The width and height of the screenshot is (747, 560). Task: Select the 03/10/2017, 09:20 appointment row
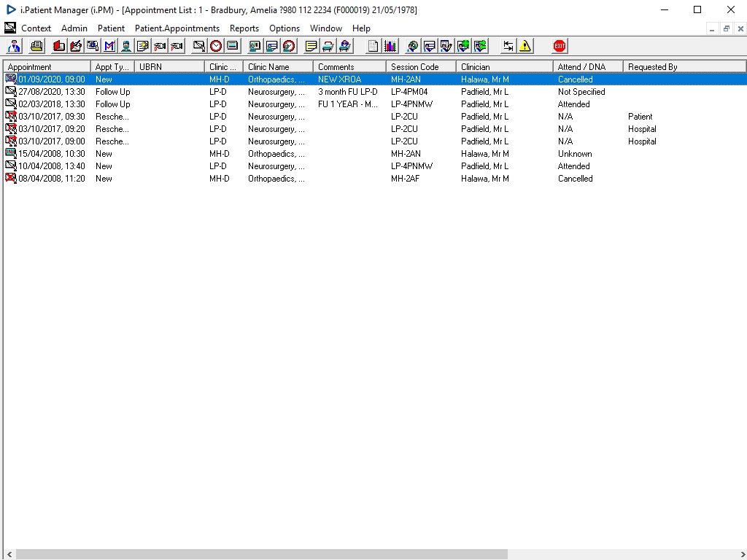(375, 129)
